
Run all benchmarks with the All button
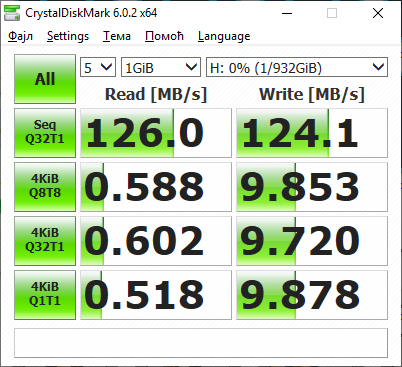click(45, 79)
